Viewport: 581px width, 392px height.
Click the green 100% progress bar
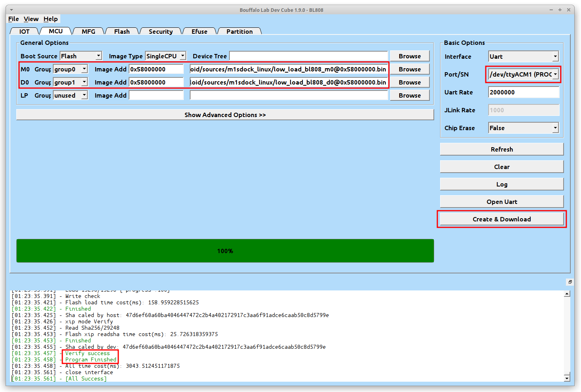click(225, 251)
